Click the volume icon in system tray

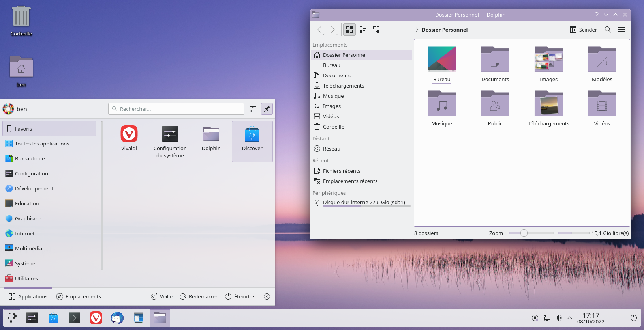pyautogui.click(x=558, y=318)
